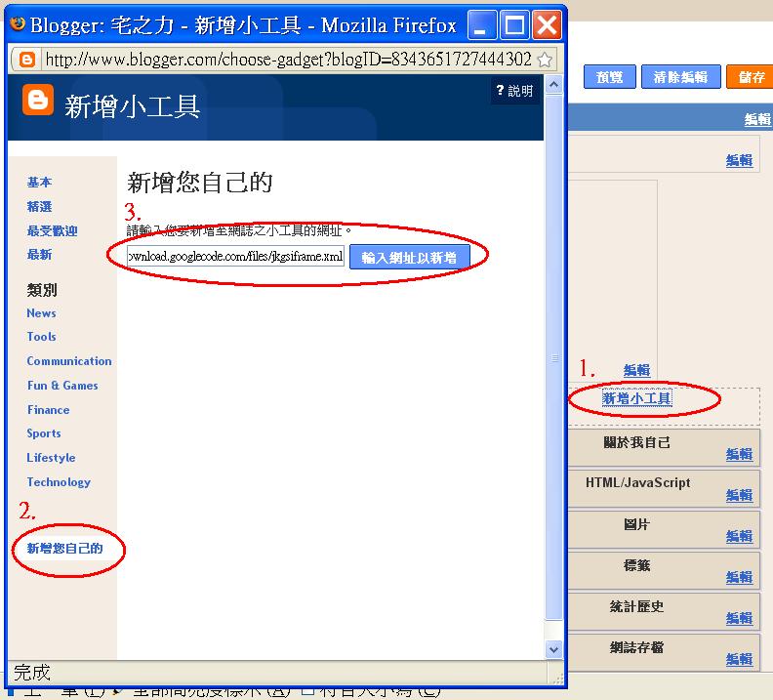This screenshot has height=700, width=773.
Task: Click the 清除編輯 button
Action: 681,77
